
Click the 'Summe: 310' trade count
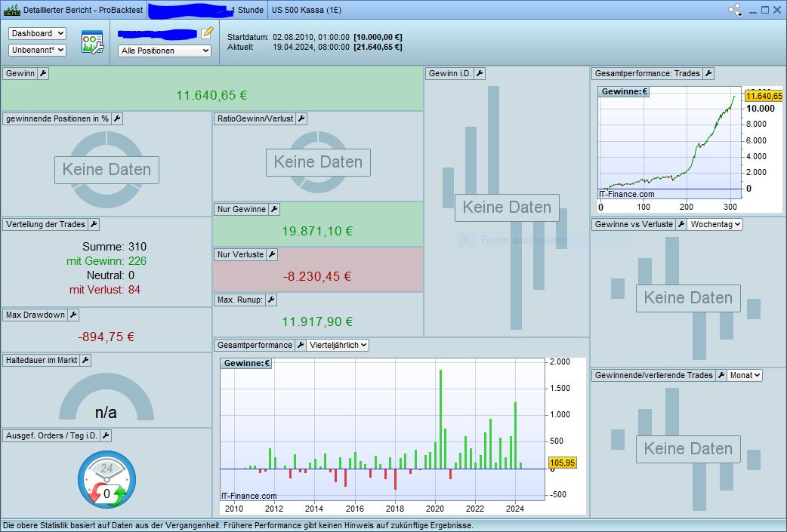115,247
